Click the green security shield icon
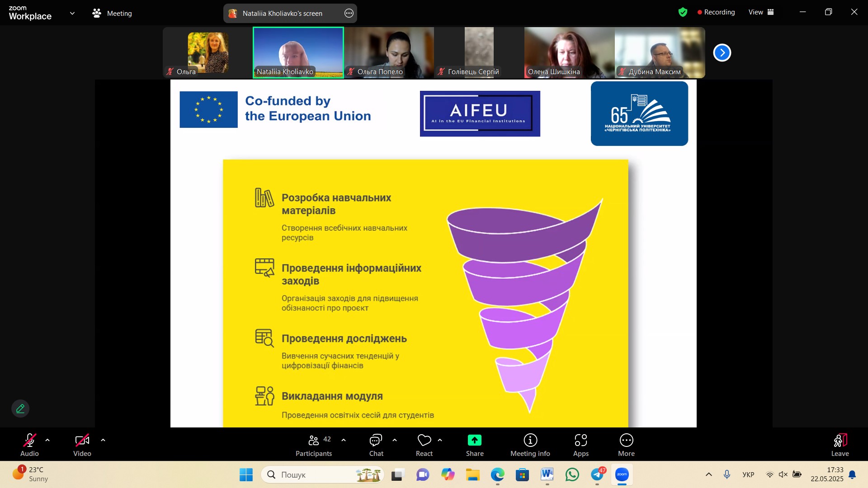Viewport: 868px width, 488px height. click(x=683, y=12)
